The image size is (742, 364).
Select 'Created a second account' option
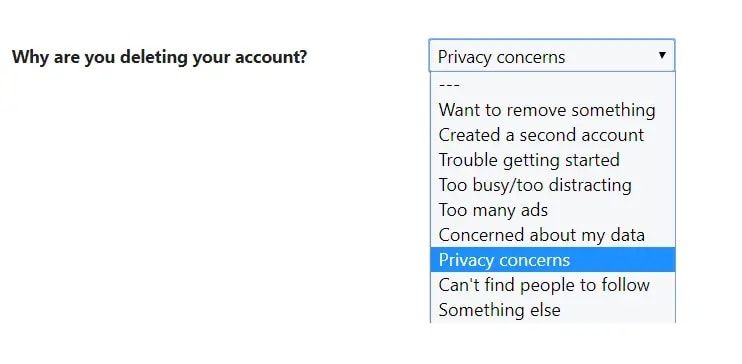(x=553, y=135)
